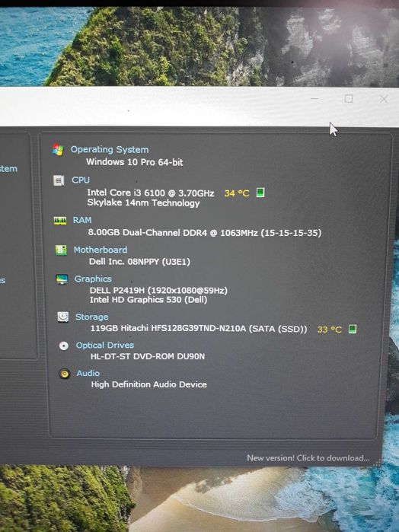Click the window resize grip at bottom corner

coord(377,464)
